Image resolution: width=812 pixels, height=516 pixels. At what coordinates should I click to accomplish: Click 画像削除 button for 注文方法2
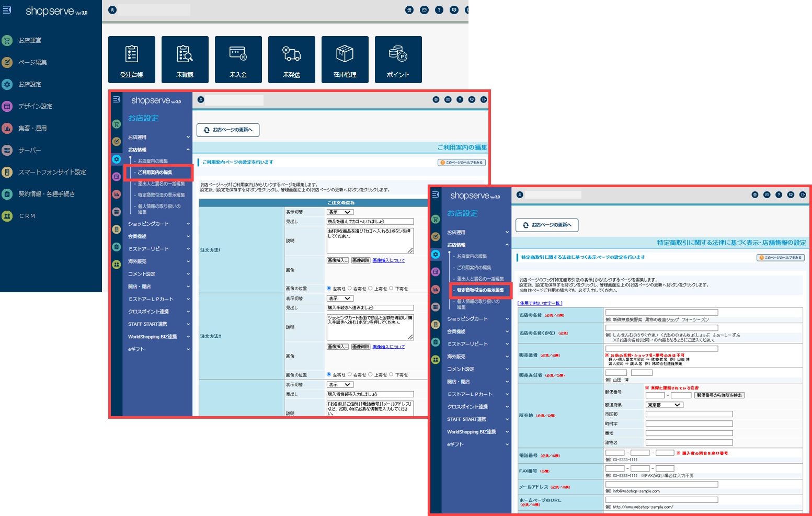pos(361,347)
